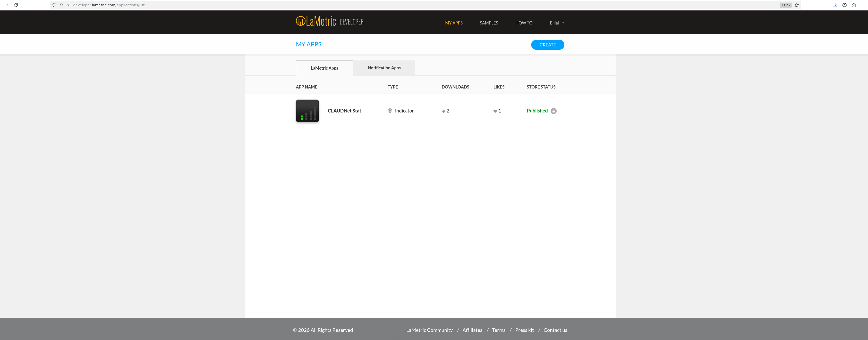Open the Contact us footer link
This screenshot has width=868, height=340.
pos(555,330)
